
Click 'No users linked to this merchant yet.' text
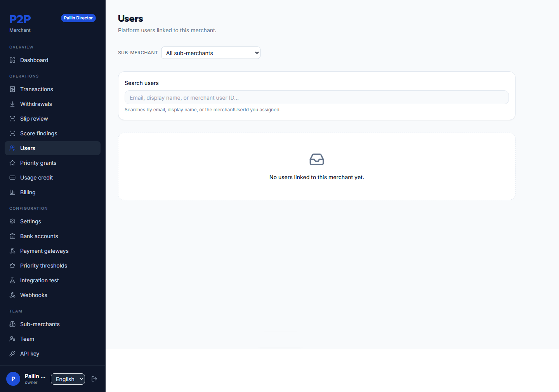pos(317,177)
